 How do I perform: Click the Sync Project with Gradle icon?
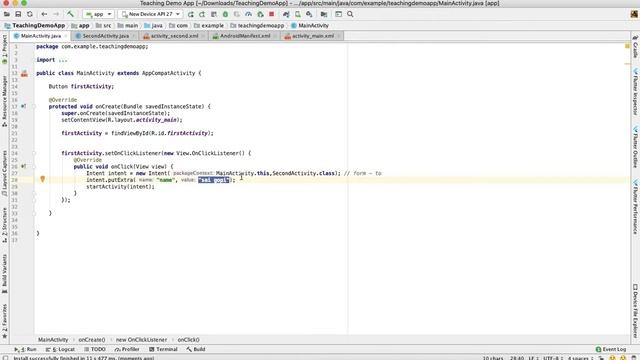[x=286, y=14]
